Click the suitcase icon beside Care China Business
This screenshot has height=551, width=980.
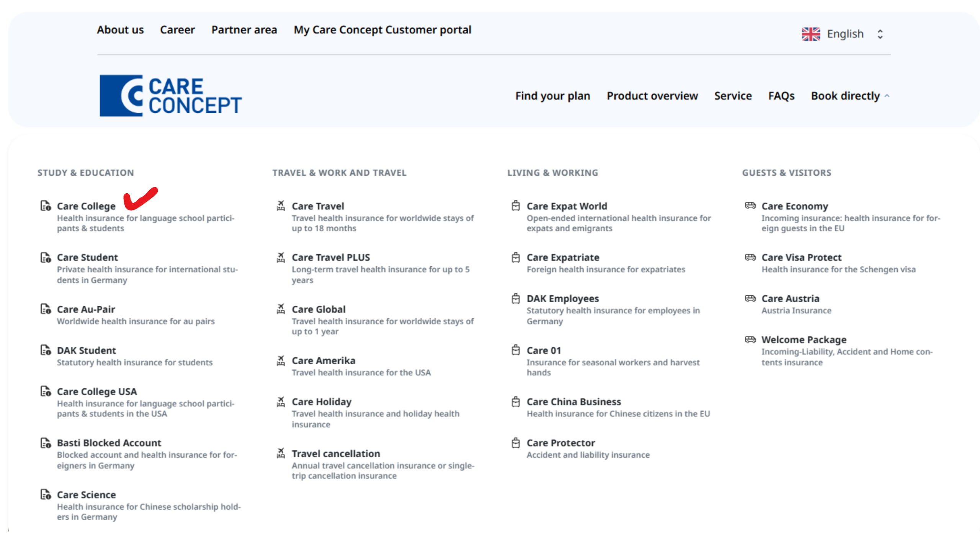516,402
